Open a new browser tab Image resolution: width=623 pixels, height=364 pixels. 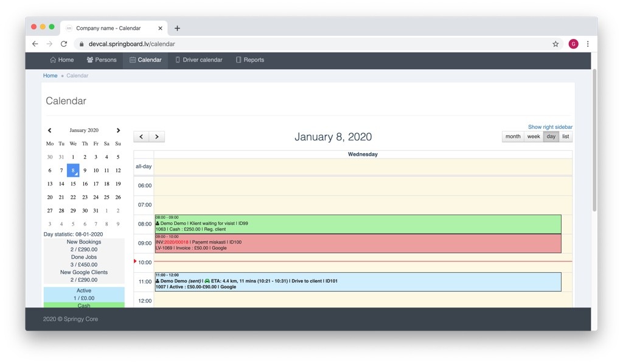(177, 28)
